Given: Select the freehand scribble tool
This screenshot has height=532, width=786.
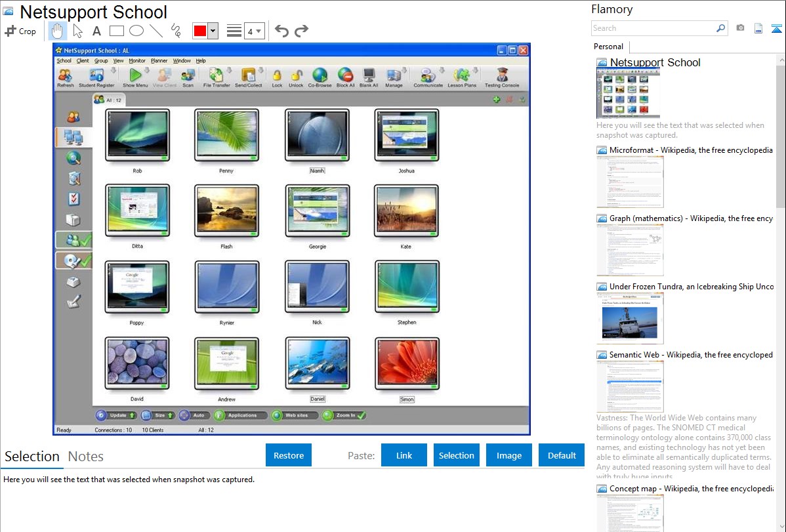Looking at the screenshot, I should click(x=176, y=31).
